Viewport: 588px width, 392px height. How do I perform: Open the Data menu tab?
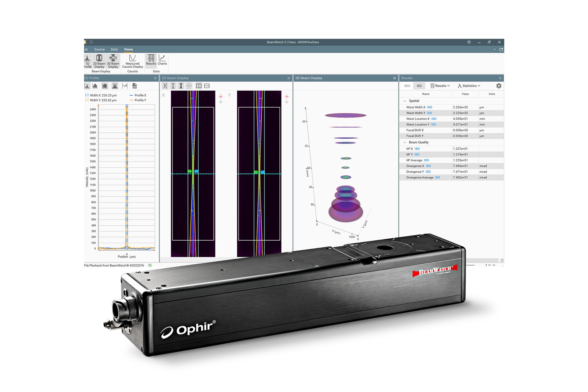click(114, 49)
